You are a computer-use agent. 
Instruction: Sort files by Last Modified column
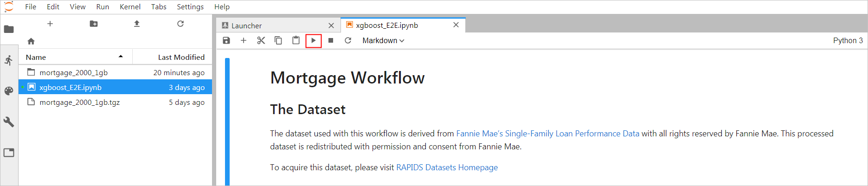coord(172,57)
